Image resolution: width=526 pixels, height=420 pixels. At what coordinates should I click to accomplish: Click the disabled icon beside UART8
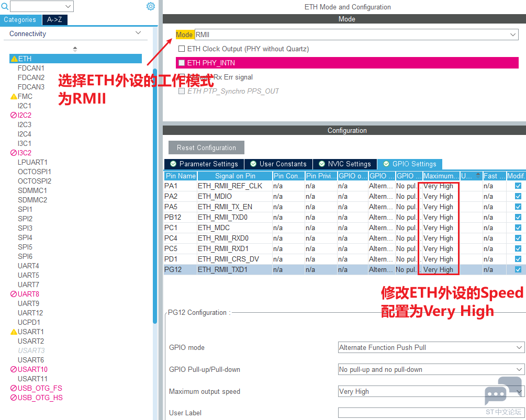point(14,294)
